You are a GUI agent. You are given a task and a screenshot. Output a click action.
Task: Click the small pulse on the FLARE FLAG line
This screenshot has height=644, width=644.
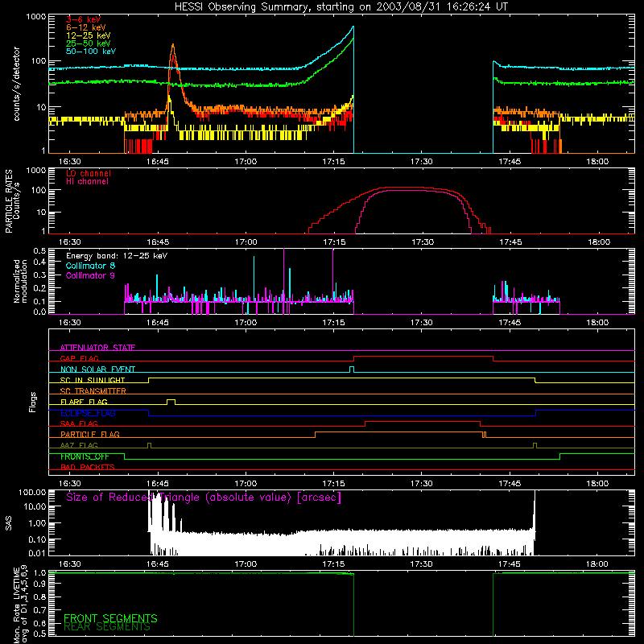[x=171, y=400]
